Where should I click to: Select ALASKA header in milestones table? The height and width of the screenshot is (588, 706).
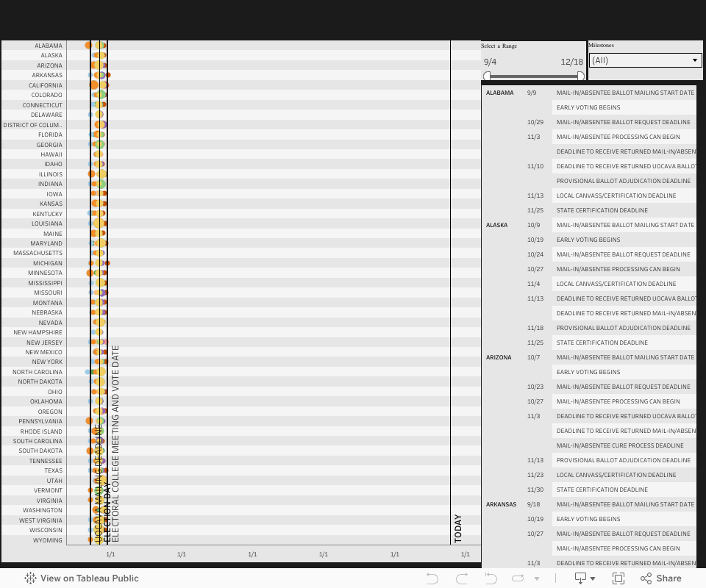[x=496, y=225]
